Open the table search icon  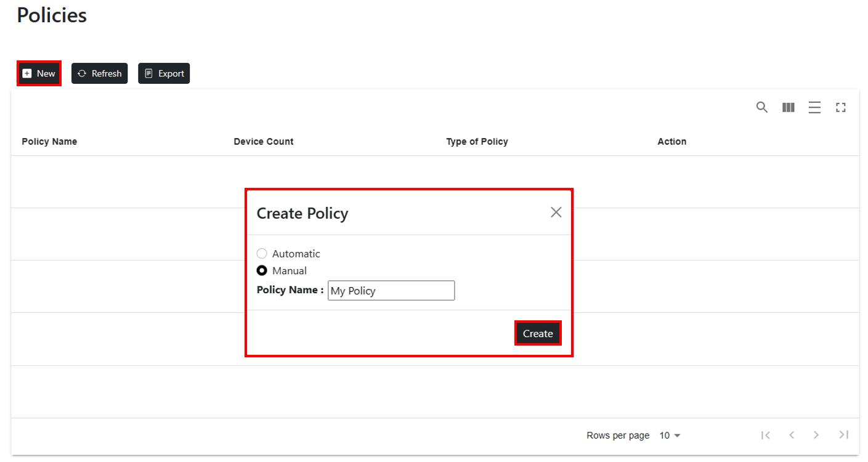(762, 108)
